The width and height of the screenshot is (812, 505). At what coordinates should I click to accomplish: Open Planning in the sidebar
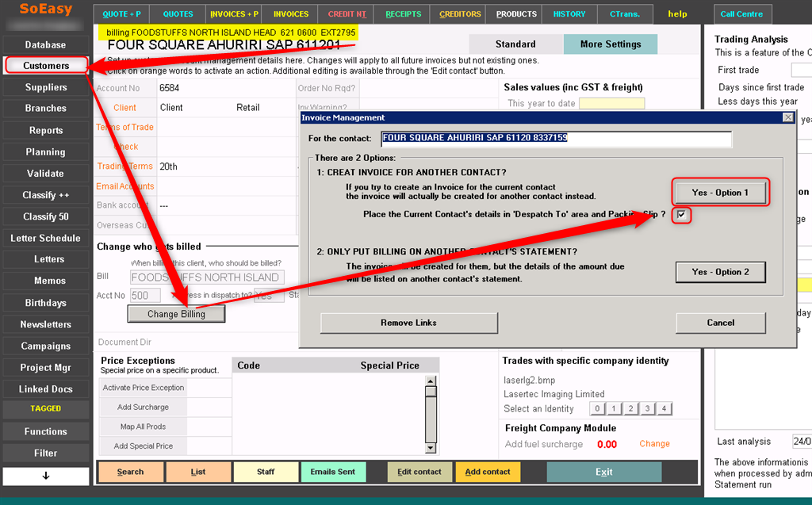(45, 151)
